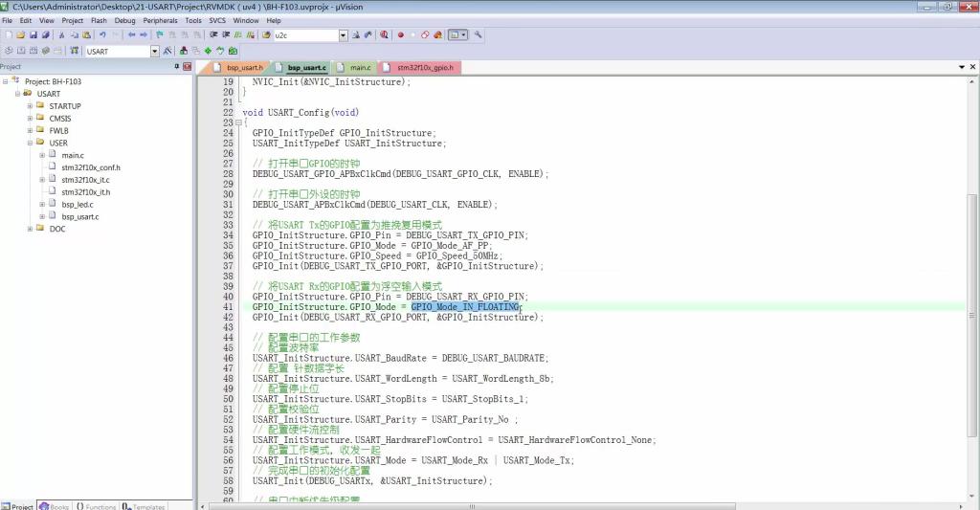Click the Open file folder icon
Screen dimensions: 980x510
20,35
